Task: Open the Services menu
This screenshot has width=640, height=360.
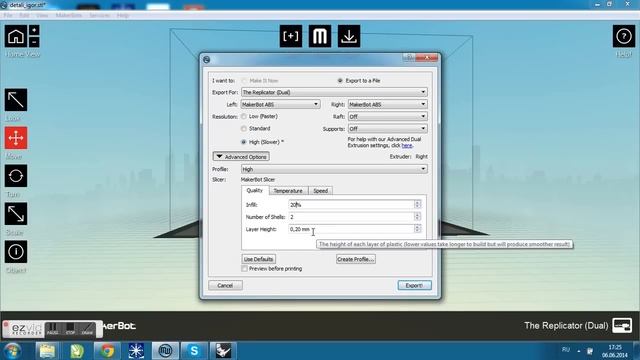Action: click(x=100, y=16)
